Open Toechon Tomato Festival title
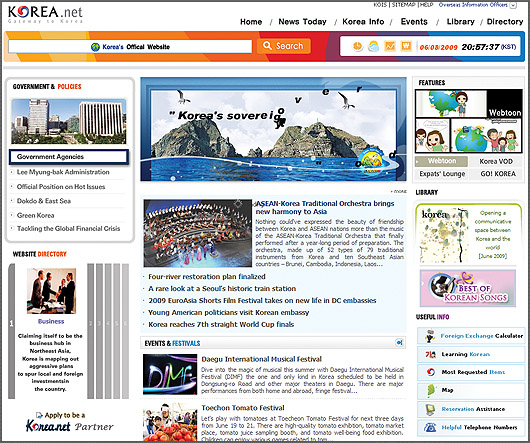The width and height of the screenshot is (530, 443). (x=243, y=408)
